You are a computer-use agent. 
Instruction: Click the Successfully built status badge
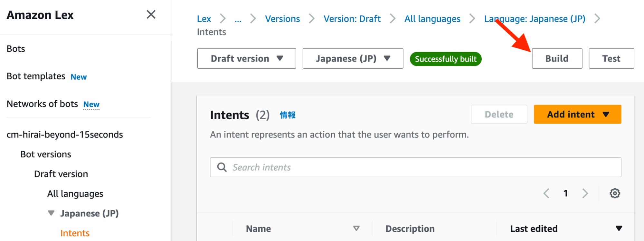coord(446,59)
